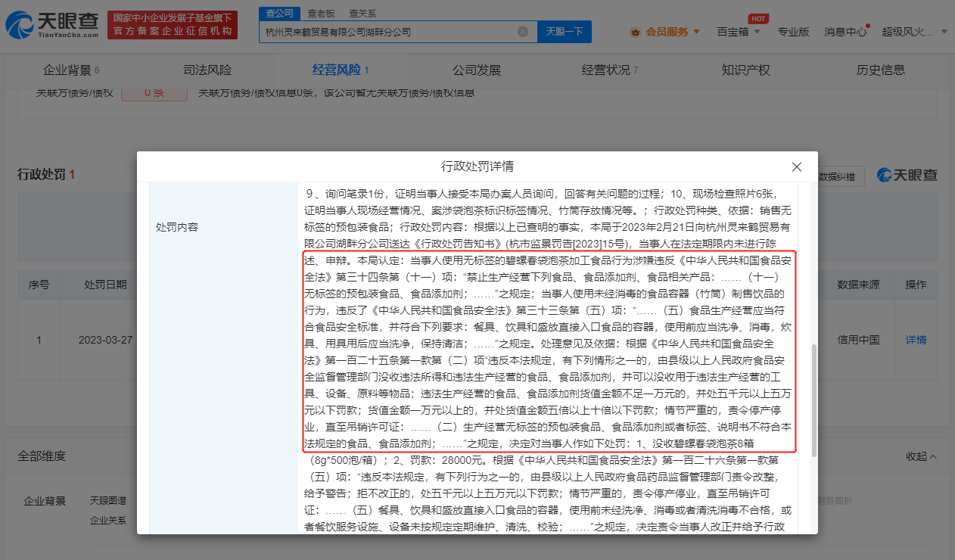955x560 pixels.
Task: Click the blue 天眼一下 search button
Action: tap(564, 33)
